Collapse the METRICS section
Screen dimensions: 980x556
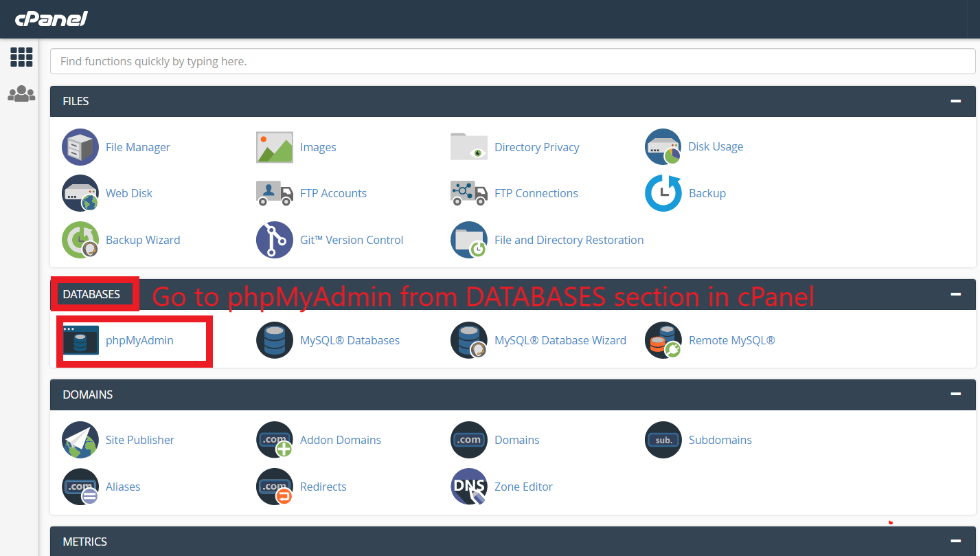tap(955, 542)
